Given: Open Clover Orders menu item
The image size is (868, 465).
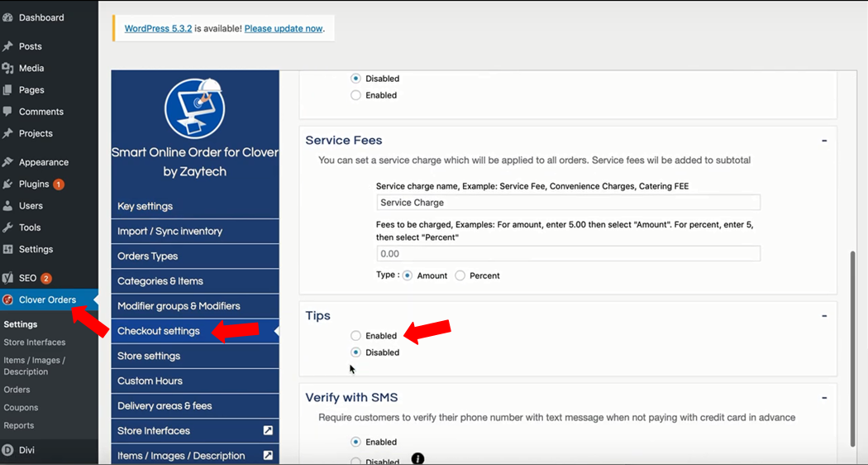Looking at the screenshot, I should tap(49, 300).
